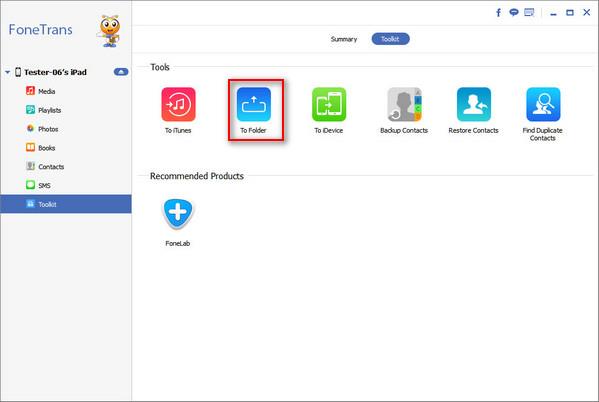This screenshot has height=402, width=599.
Task: Open the feedback chat bubble icon
Action: click(514, 13)
